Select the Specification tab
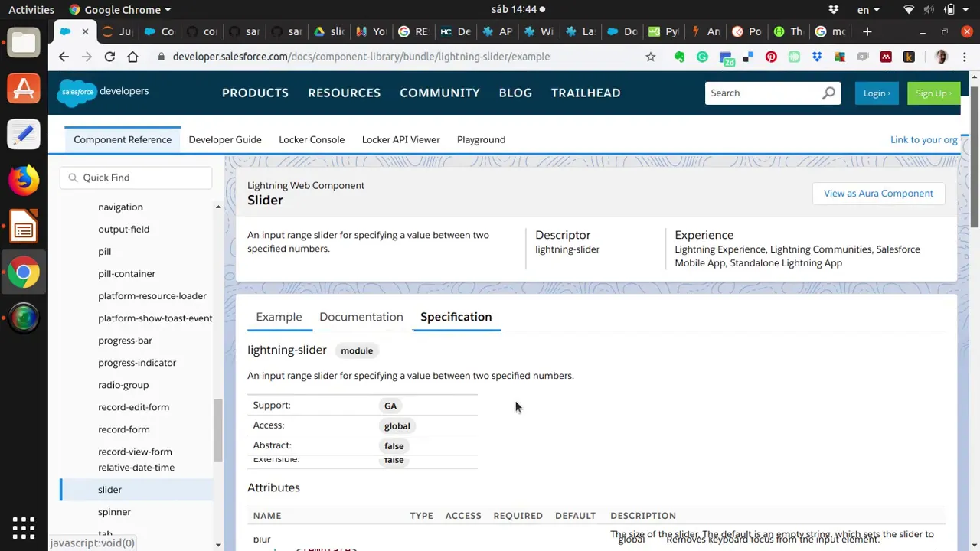 456,317
